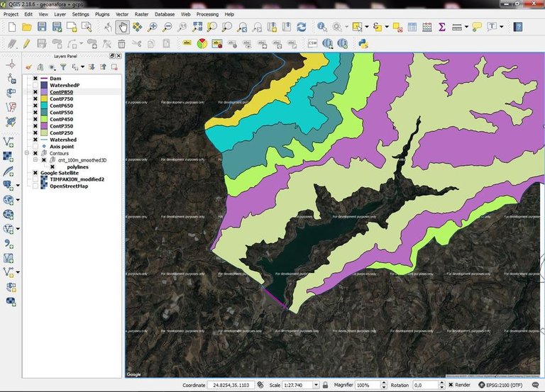Open the select features tool dropdown arrow
The image size is (545, 392).
click(365, 27)
